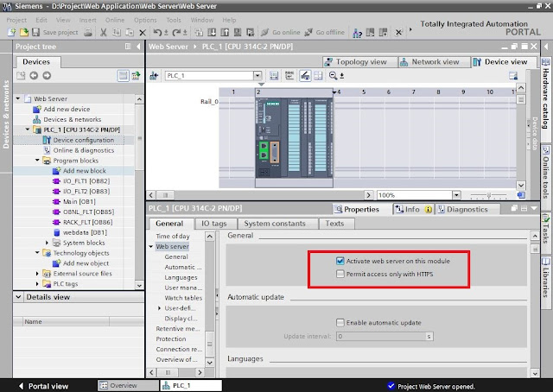Open Devices & networks item
This screenshot has height=392, width=553.
point(72,119)
